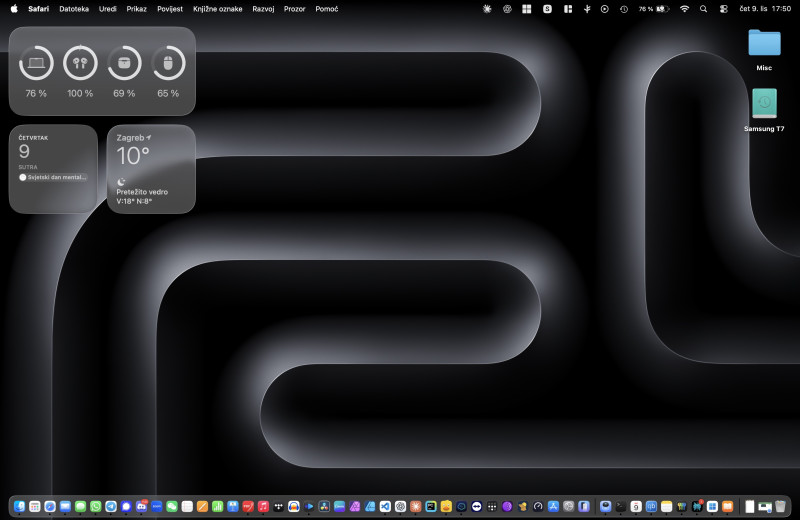Open Finder from the Dock
Image resolution: width=800 pixels, height=520 pixels.
coord(19,507)
